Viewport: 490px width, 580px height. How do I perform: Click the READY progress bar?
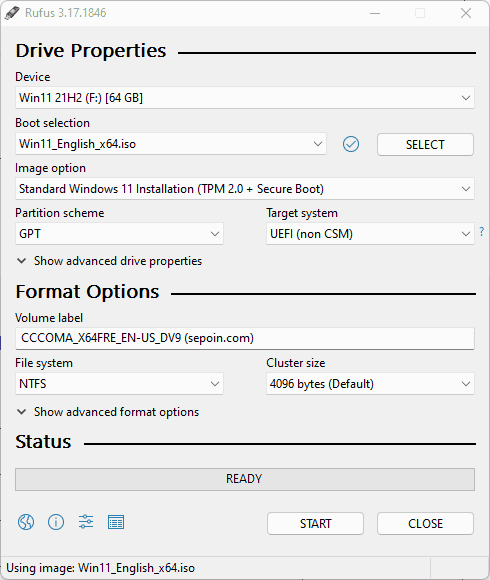pyautogui.click(x=245, y=479)
